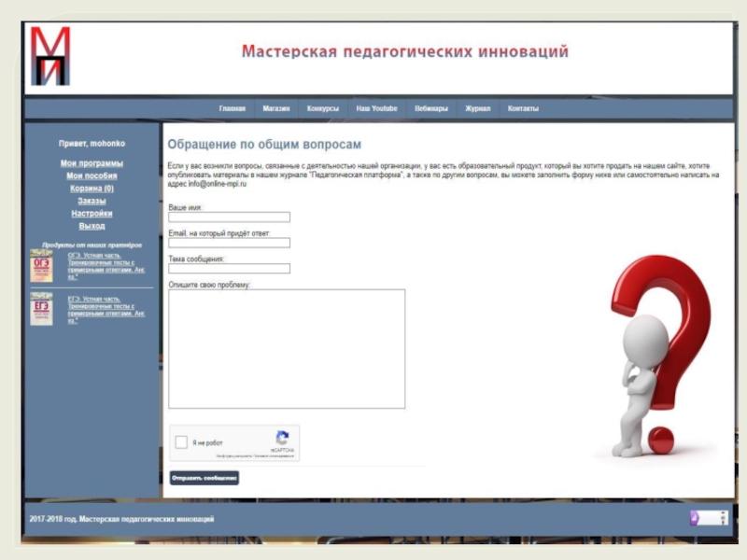Click the МПИ site logo

click(x=49, y=57)
